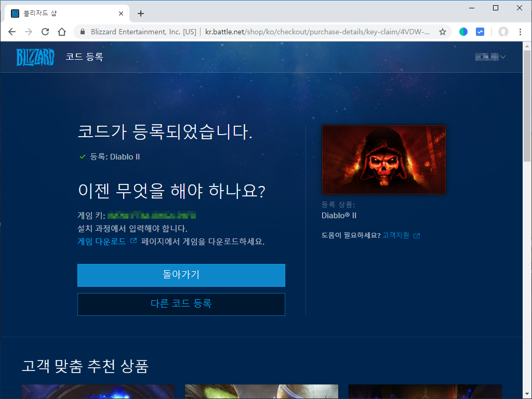Go back with the browser back arrow
The height and width of the screenshot is (399, 532).
click(12, 32)
